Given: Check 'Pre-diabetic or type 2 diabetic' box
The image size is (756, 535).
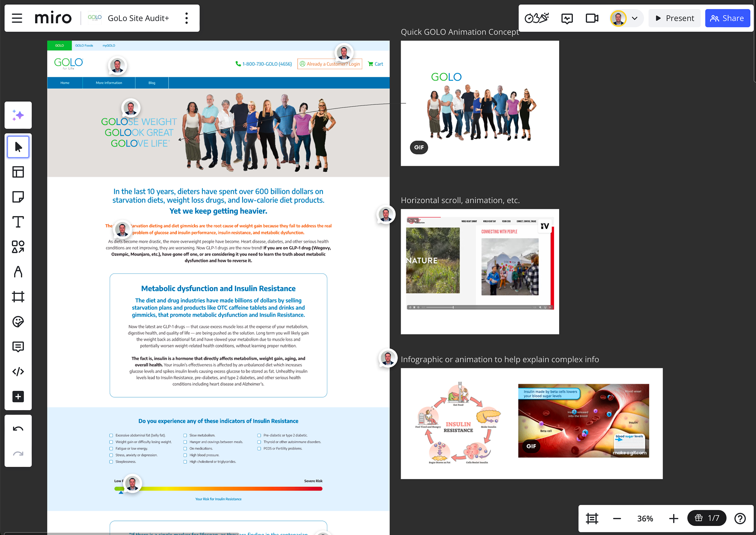Looking at the screenshot, I should tap(259, 435).
